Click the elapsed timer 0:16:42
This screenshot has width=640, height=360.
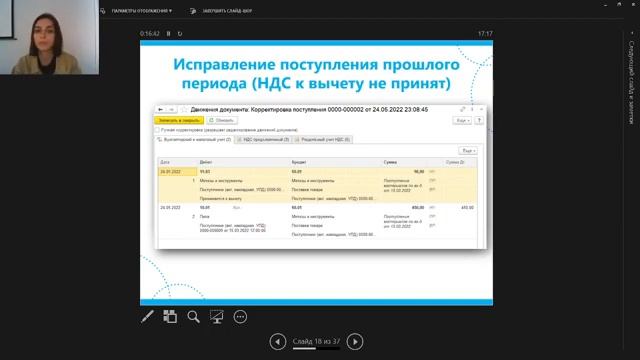point(149,34)
